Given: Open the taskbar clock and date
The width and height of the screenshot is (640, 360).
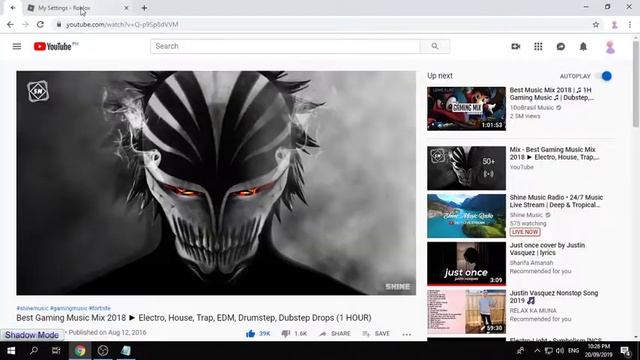Looking at the screenshot, I should click(598, 351).
